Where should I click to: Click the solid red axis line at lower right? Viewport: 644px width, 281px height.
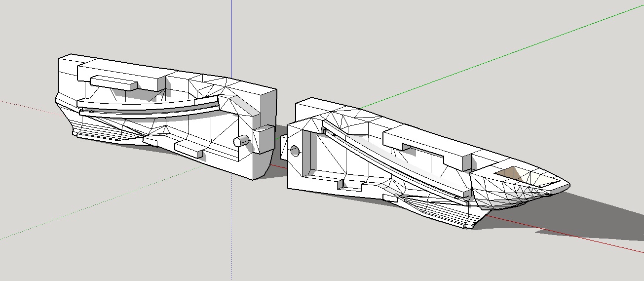[568, 237]
